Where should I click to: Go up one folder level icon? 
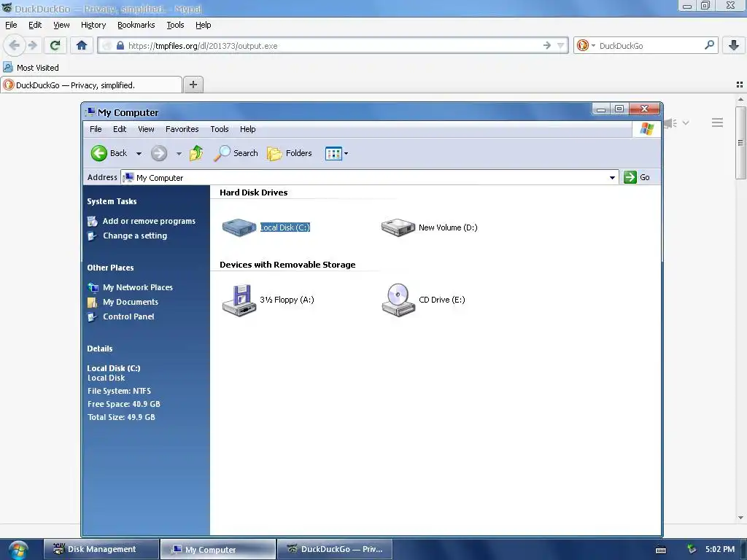pos(196,153)
